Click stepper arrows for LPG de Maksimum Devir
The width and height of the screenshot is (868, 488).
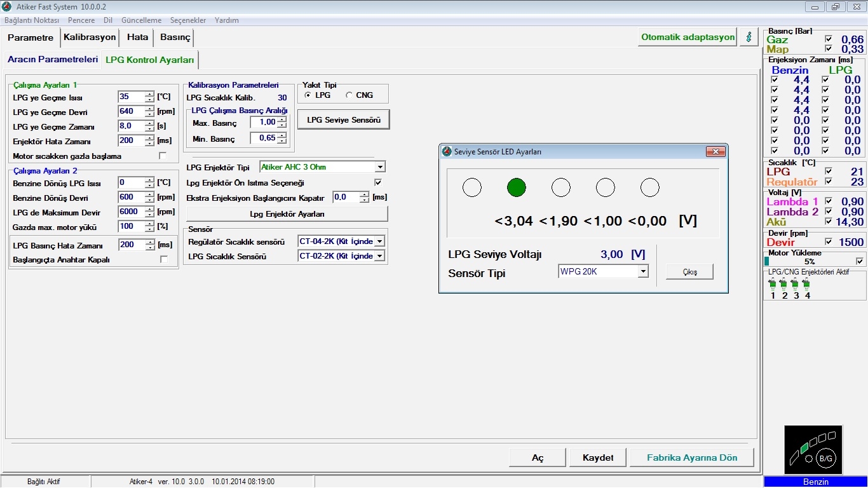click(149, 212)
